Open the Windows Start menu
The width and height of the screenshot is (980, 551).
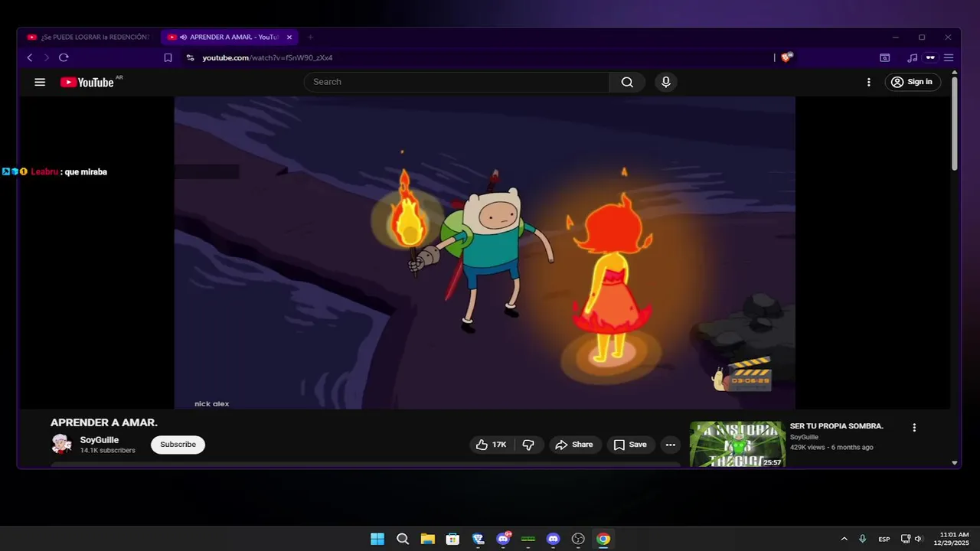(377, 539)
